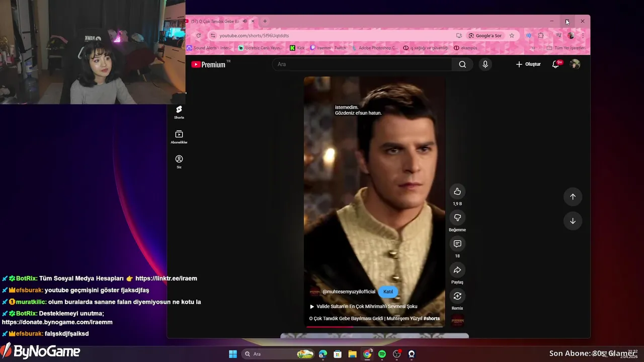
Task: Open Abonelikler subscriptions in the sidebar
Action: point(179,137)
